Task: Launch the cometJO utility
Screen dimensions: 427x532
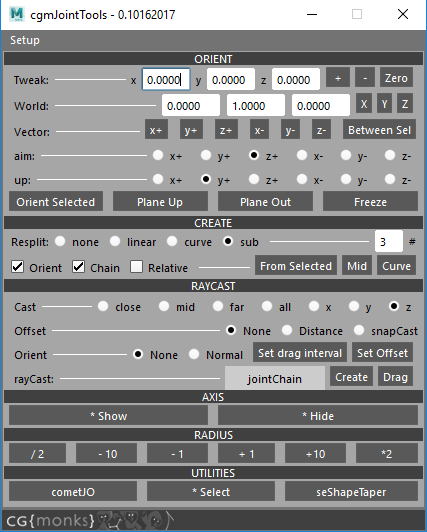Action: 73,492
